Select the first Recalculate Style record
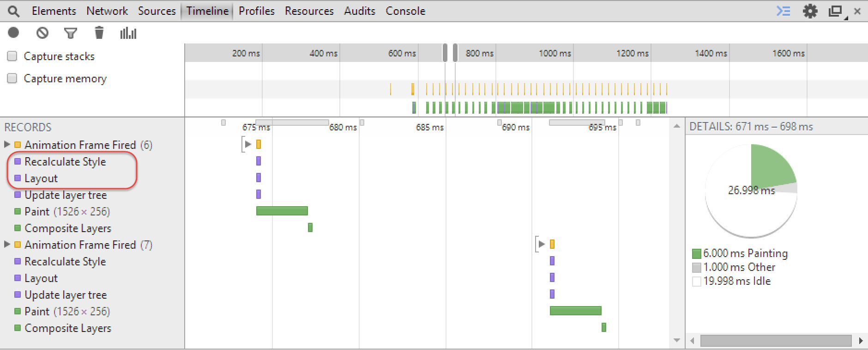Screen dimensions: 868x350 (x=65, y=161)
